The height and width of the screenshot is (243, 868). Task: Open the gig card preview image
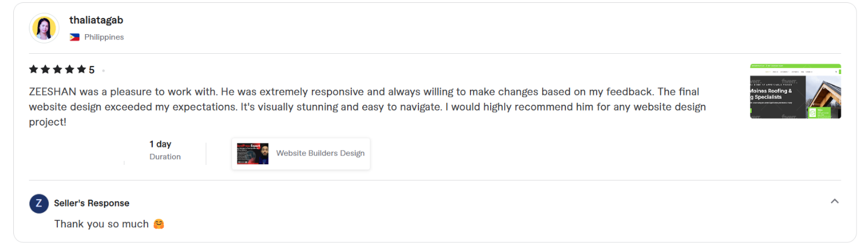pyautogui.click(x=253, y=153)
